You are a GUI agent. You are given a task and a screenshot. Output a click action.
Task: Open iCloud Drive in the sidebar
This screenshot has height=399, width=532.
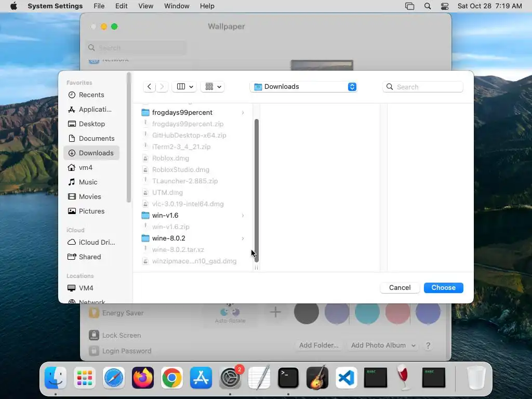[x=91, y=242]
